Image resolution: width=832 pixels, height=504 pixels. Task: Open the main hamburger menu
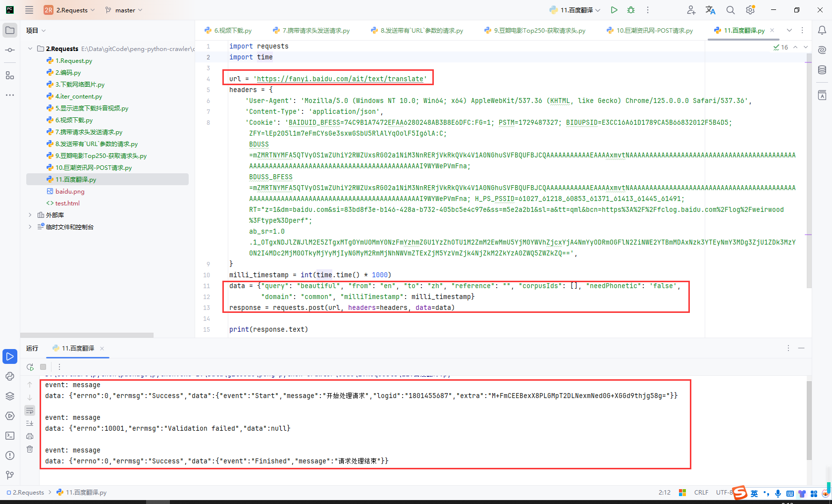click(29, 10)
